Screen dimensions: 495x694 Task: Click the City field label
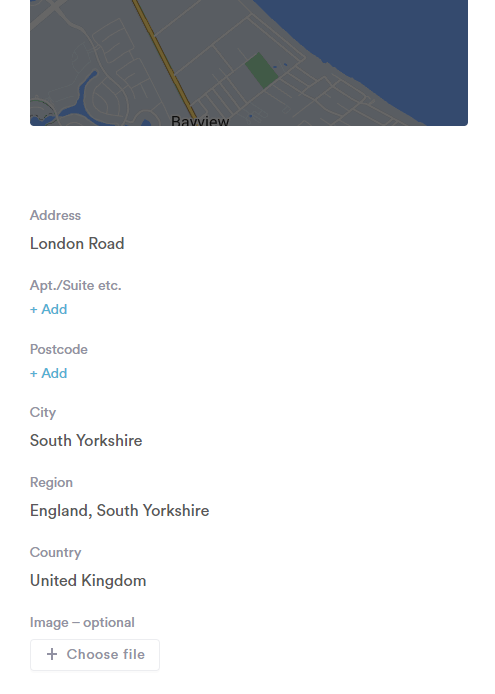(43, 413)
